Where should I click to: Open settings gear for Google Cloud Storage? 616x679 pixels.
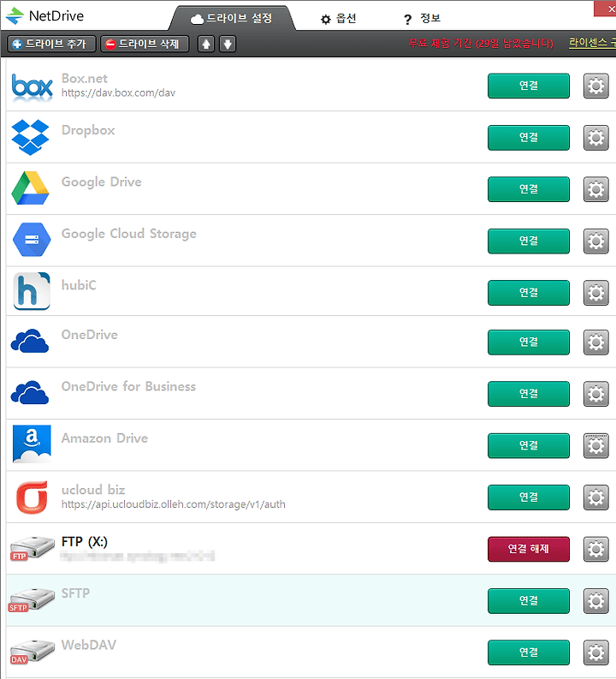(595, 241)
